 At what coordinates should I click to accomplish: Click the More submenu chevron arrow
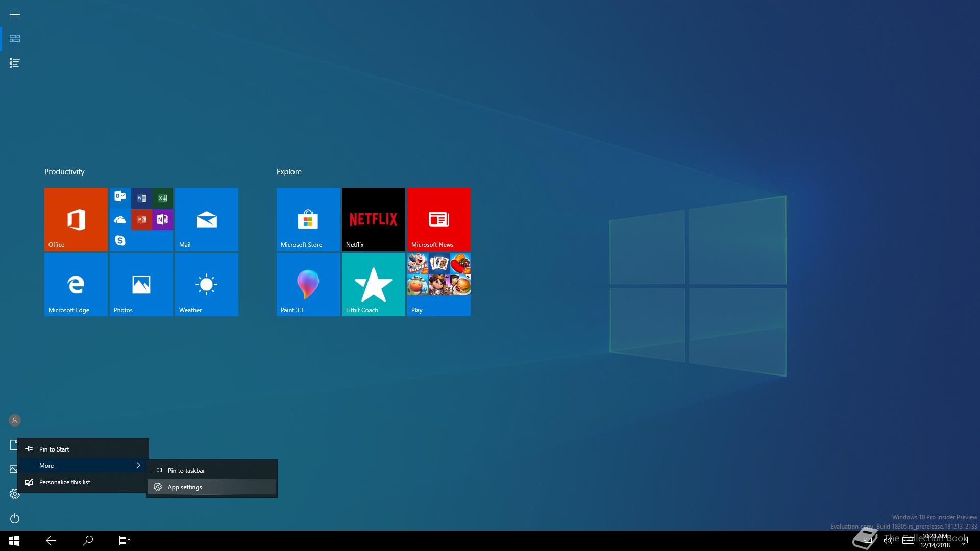pos(138,466)
